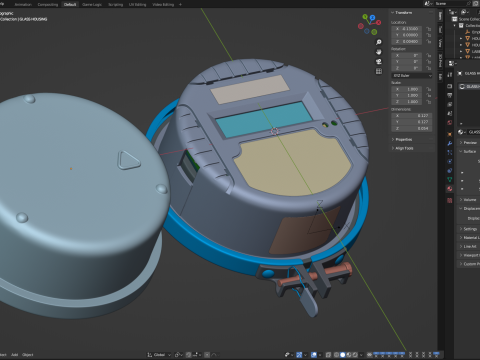Image resolution: width=480 pixels, height=360 pixels.
Task: Toggle snapping magnet in viewport header
Action: pos(189,355)
